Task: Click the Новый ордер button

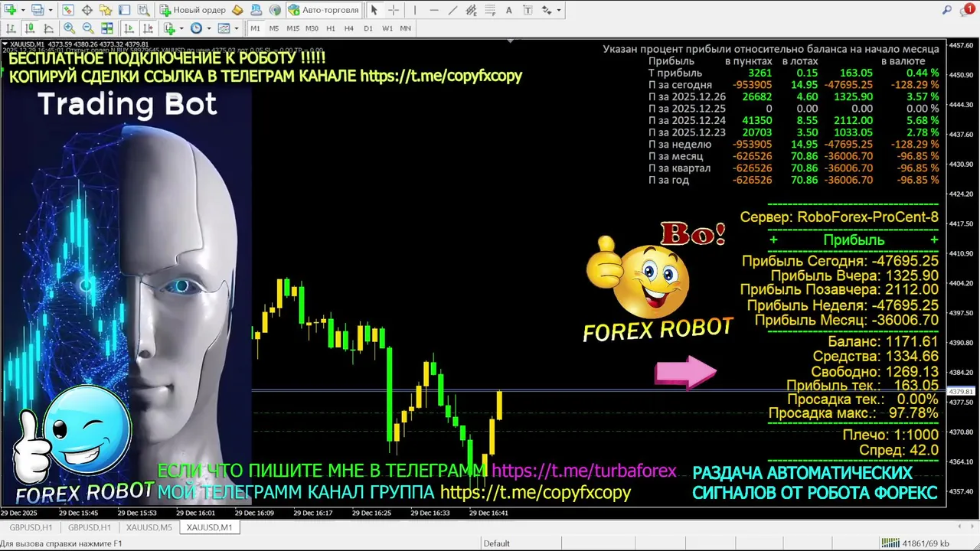Action: click(193, 10)
